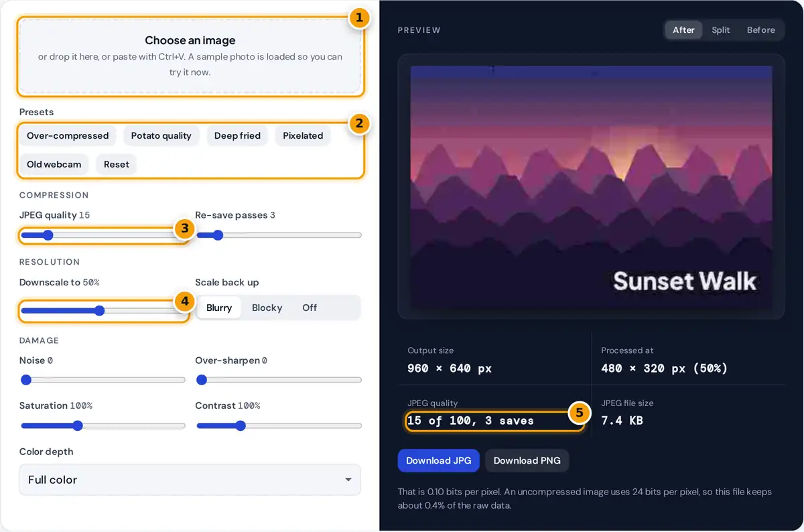Adjust the Over-sharpen slider

click(279, 380)
